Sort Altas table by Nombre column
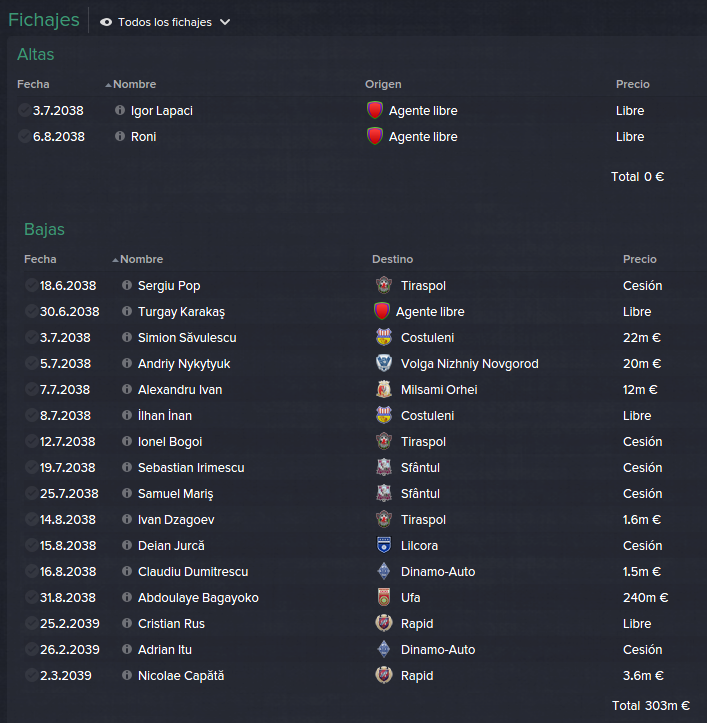 (134, 84)
